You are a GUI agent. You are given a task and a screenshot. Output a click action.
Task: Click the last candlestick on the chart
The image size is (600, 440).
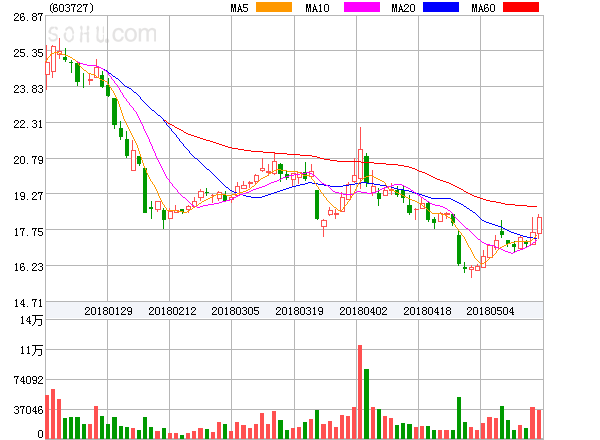[x=539, y=225]
